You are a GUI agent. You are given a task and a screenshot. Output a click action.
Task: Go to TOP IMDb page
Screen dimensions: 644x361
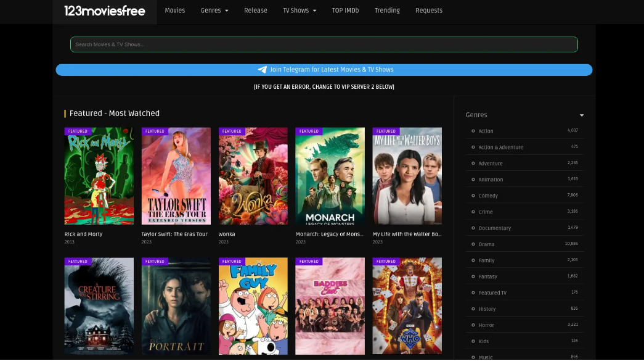[x=345, y=10]
